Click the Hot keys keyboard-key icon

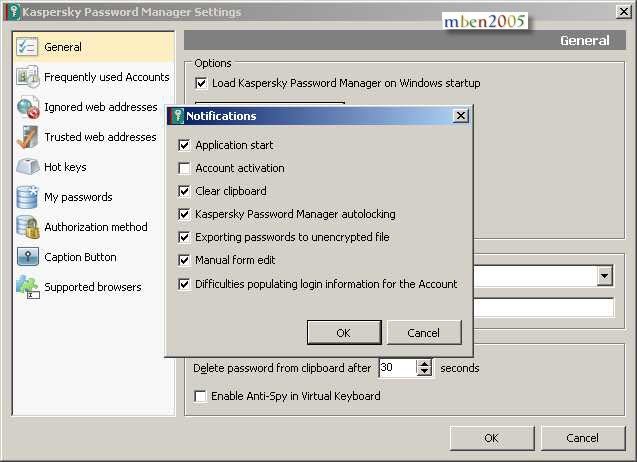click(28, 167)
